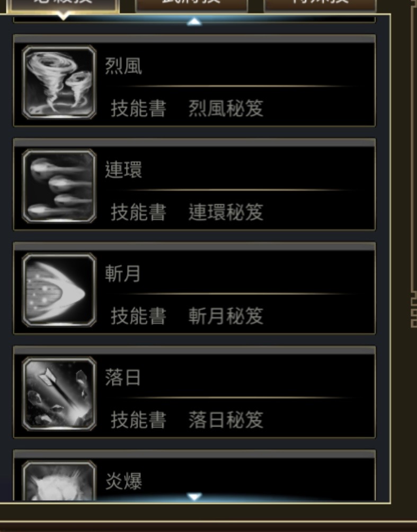Click the 落日 skill title text
The height and width of the screenshot is (532, 417).
122,377
